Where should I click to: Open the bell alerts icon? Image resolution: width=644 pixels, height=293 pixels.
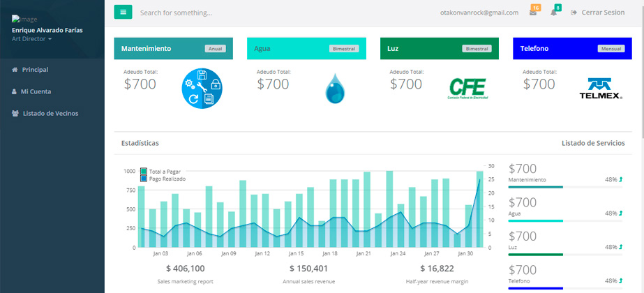pyautogui.click(x=554, y=13)
